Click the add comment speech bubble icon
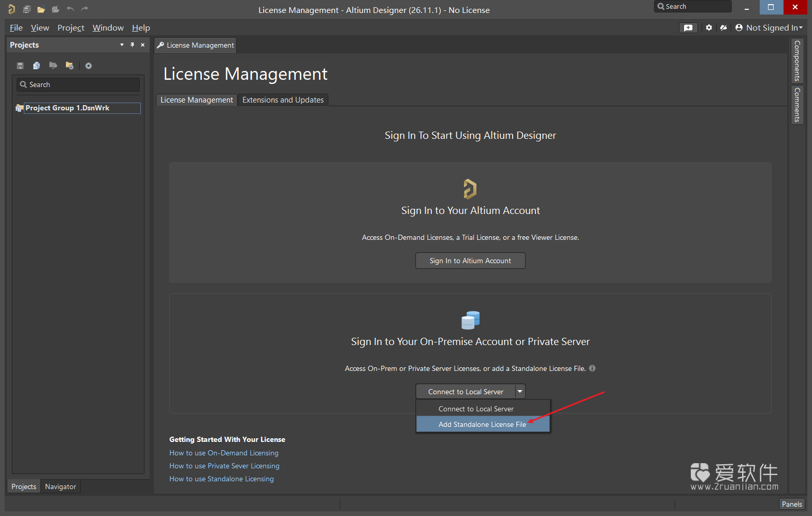Image resolution: width=812 pixels, height=516 pixels. [x=688, y=28]
